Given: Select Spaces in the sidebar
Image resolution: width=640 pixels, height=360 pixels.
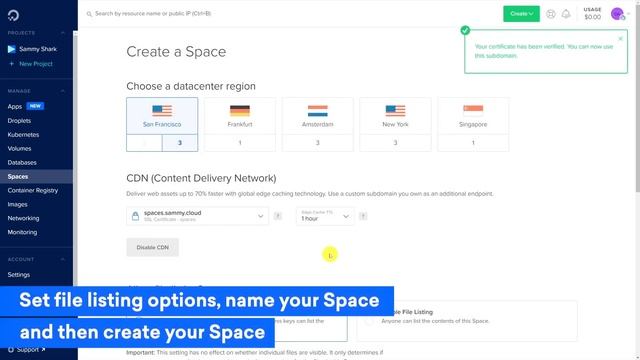Looking at the screenshot, I should [x=36, y=176].
